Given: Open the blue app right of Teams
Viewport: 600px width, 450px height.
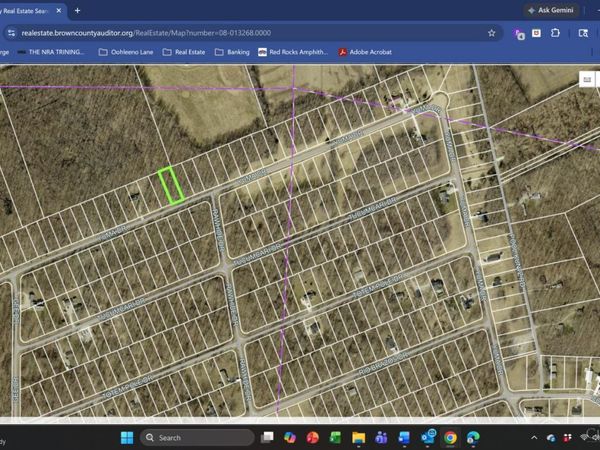Looking at the screenshot, I should coord(404,437).
